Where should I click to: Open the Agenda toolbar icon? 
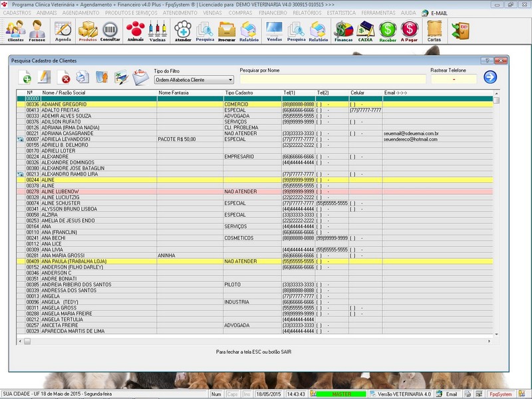pos(63,31)
